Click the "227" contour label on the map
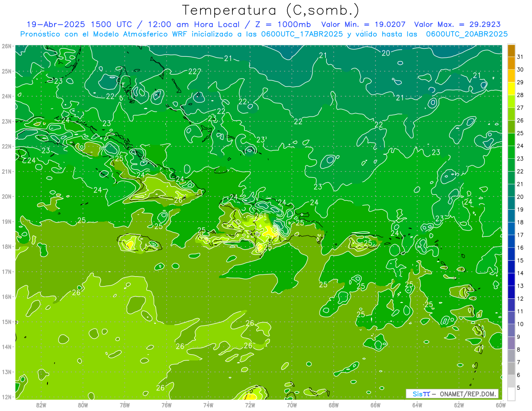Viewport: 532px width, 411px height. point(195,72)
